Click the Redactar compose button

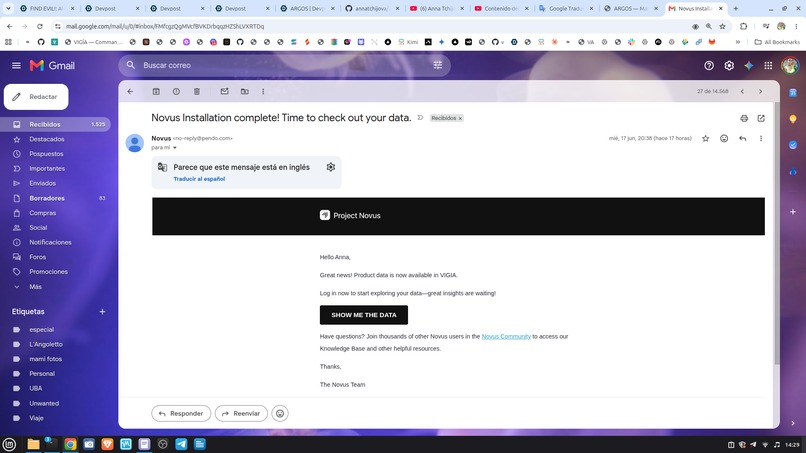click(x=36, y=97)
